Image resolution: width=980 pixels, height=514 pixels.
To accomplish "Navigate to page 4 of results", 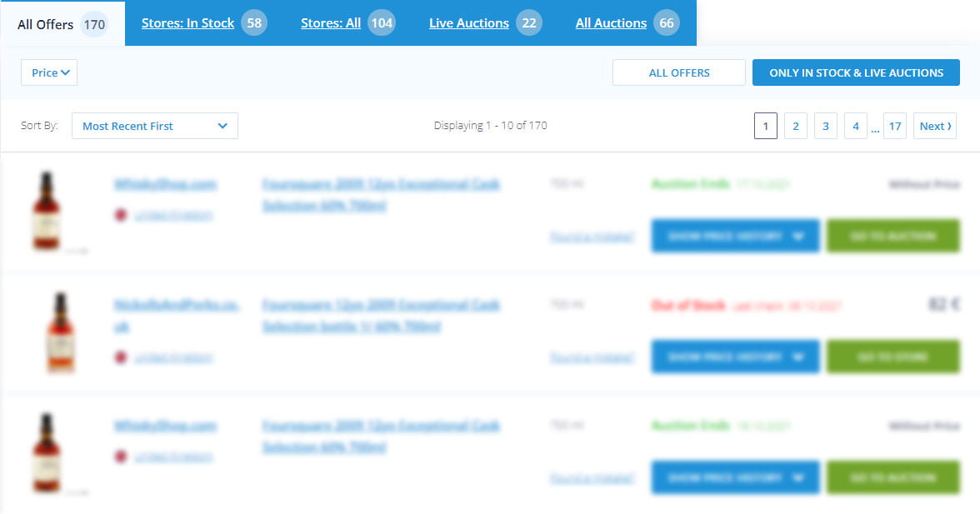I will point(855,126).
